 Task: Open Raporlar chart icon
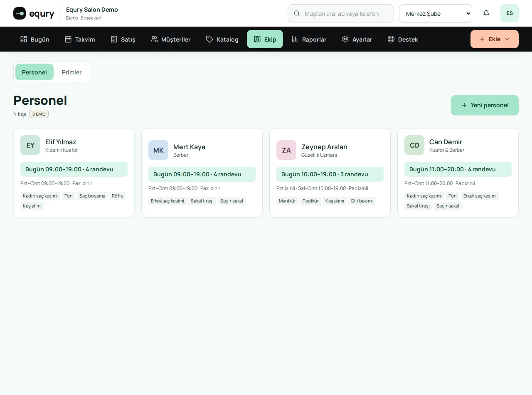[295, 39]
